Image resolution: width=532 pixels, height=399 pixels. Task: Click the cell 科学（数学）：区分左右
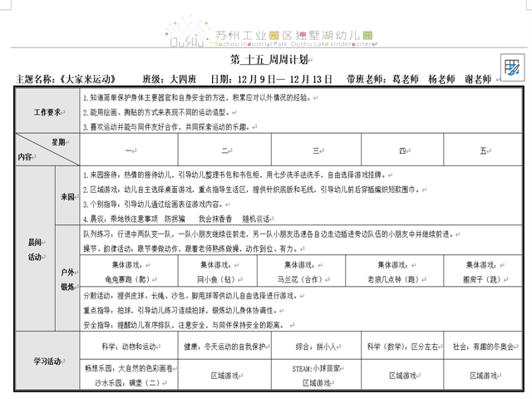click(402, 347)
